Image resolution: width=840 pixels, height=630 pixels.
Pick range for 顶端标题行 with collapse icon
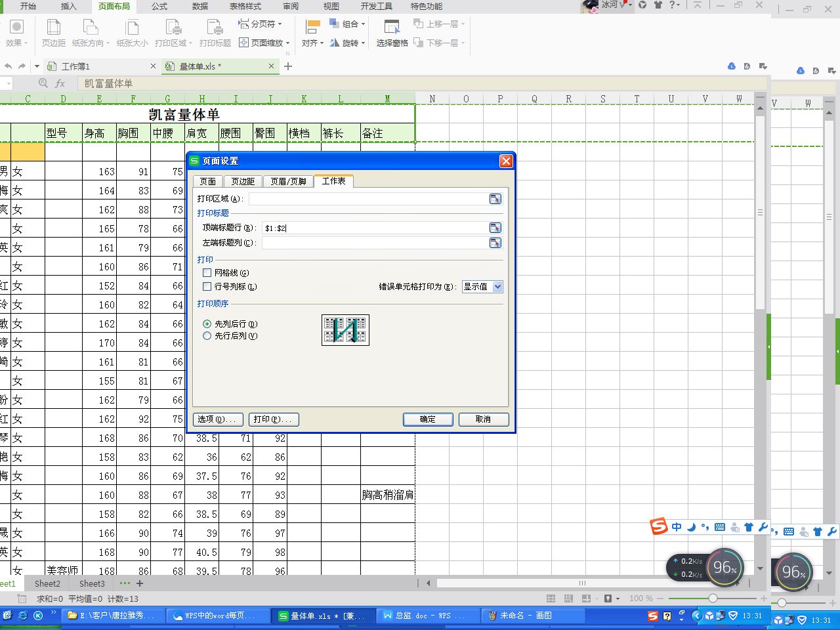coord(495,228)
